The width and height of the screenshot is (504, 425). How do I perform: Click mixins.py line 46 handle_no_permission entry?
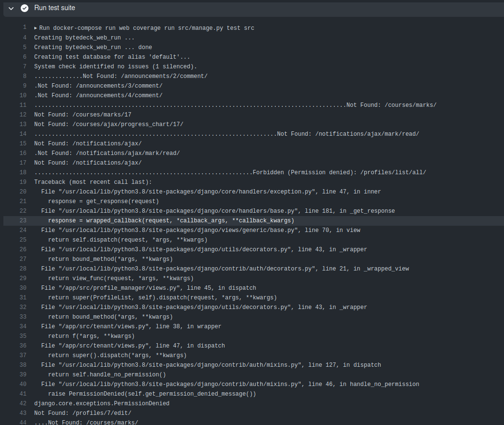click(230, 384)
